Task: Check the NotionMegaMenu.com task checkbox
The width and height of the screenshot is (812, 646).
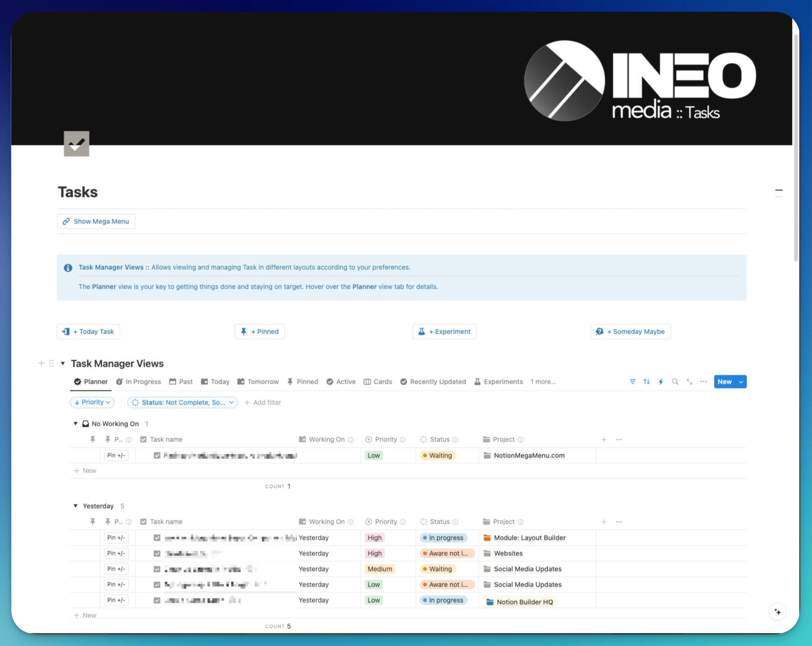Action: [157, 455]
